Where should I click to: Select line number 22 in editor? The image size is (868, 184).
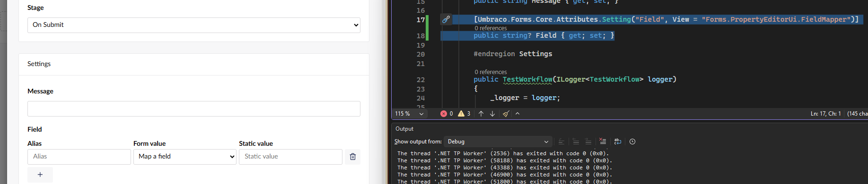pyautogui.click(x=421, y=80)
